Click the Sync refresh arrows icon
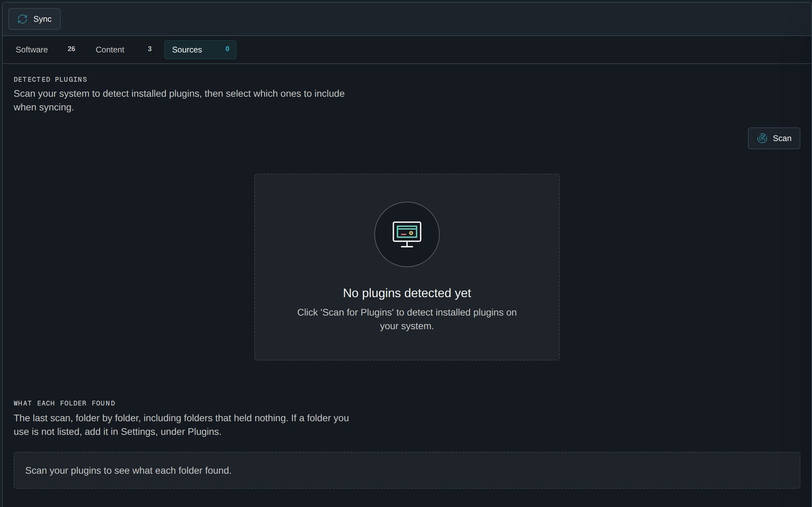The image size is (812, 507). pos(22,19)
